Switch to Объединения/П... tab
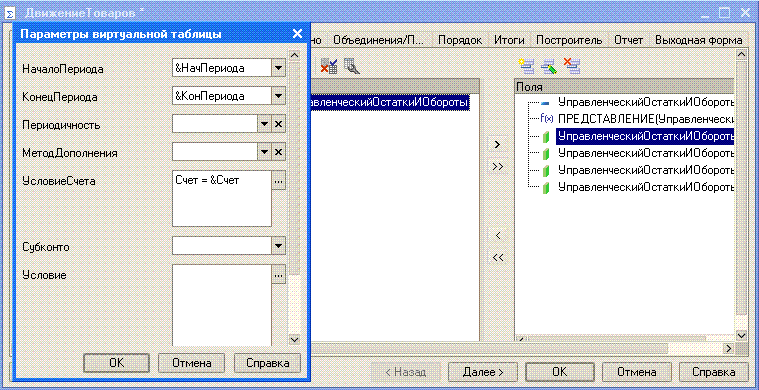Screen dimensions: 759x390 (x=379, y=40)
